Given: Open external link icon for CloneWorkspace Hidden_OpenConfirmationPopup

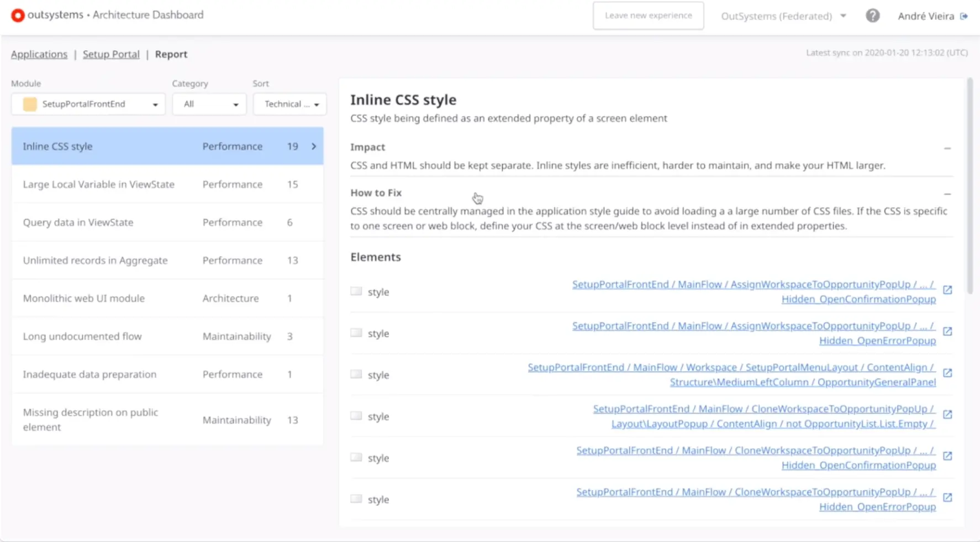Looking at the screenshot, I should [947, 456].
